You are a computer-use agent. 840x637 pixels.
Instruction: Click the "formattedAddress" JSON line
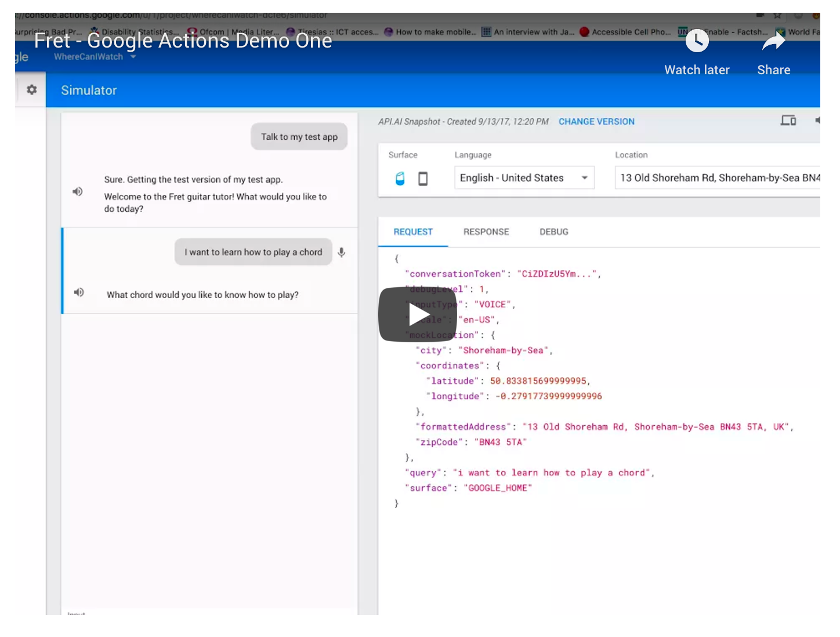(604, 427)
